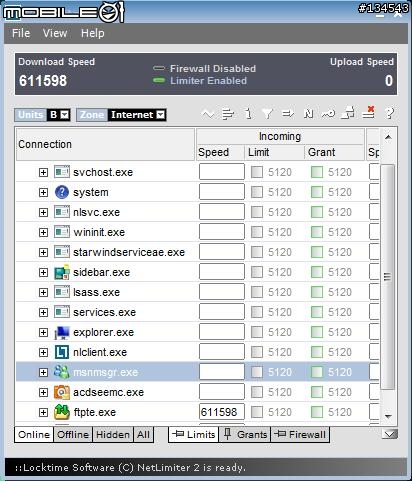Show the Firewall tab
The height and width of the screenshot is (481, 412).
pyautogui.click(x=300, y=434)
